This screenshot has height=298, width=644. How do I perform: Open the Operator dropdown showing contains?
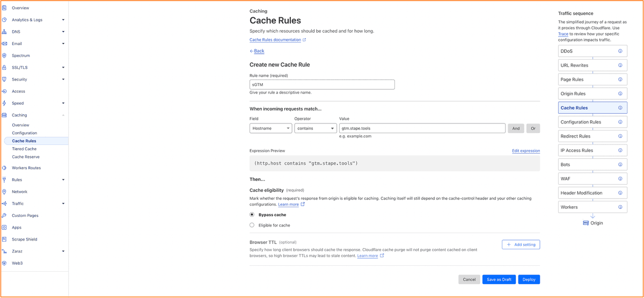[x=315, y=128]
